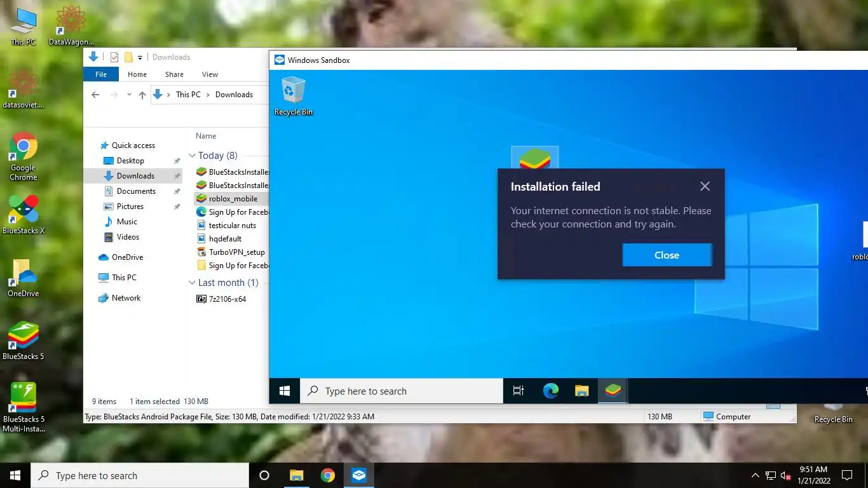Viewport: 868px width, 488px height.
Task: Open Recycle Bin inside Windows Sandbox
Action: point(293,96)
